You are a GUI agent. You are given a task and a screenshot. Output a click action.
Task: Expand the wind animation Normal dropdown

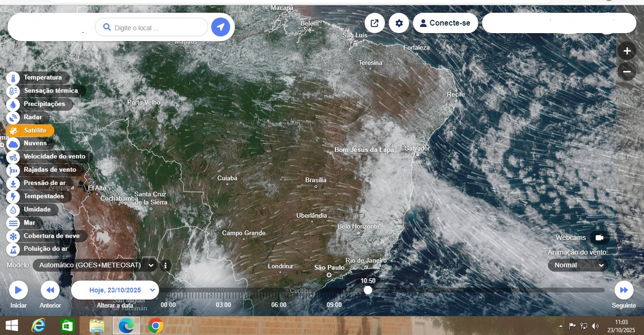click(578, 265)
